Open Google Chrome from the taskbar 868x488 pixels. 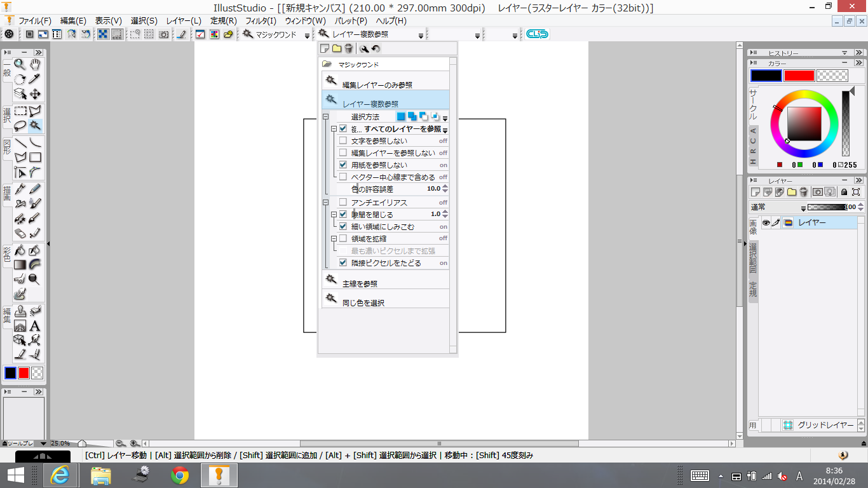coord(180,475)
